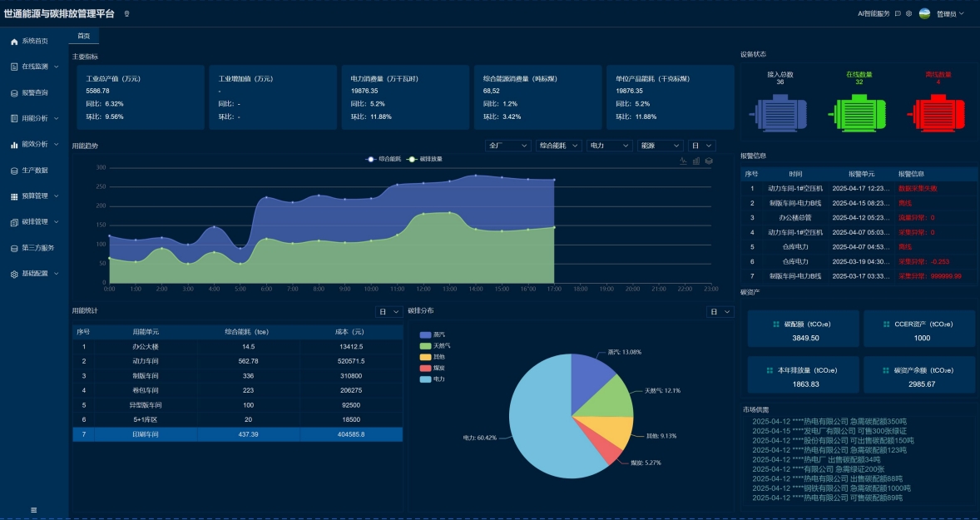Click the 蒸汽 color swatch in legend
The height and width of the screenshot is (520, 980).
tap(425, 334)
